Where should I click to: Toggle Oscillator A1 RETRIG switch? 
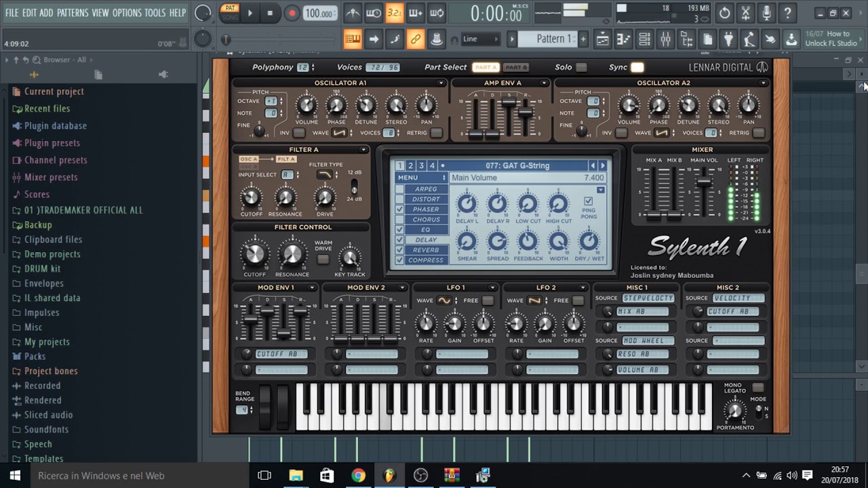436,133
